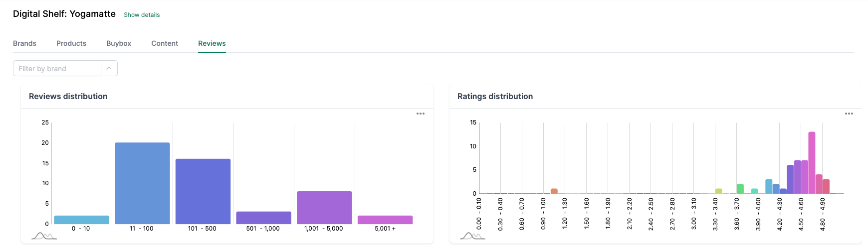Click the 101 - 500 reviews bar
Screen dimensions: 868x252
pos(203,191)
